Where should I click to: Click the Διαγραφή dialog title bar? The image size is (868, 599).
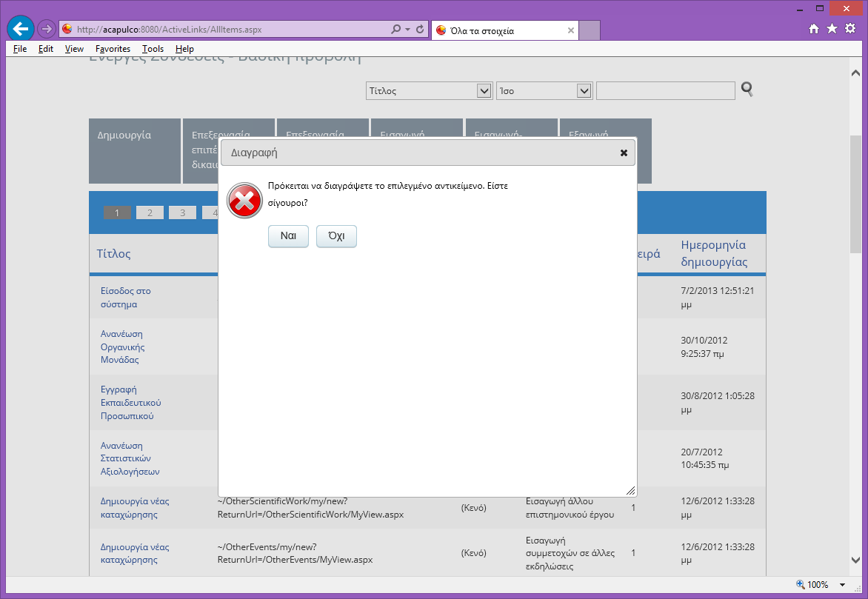coord(428,153)
